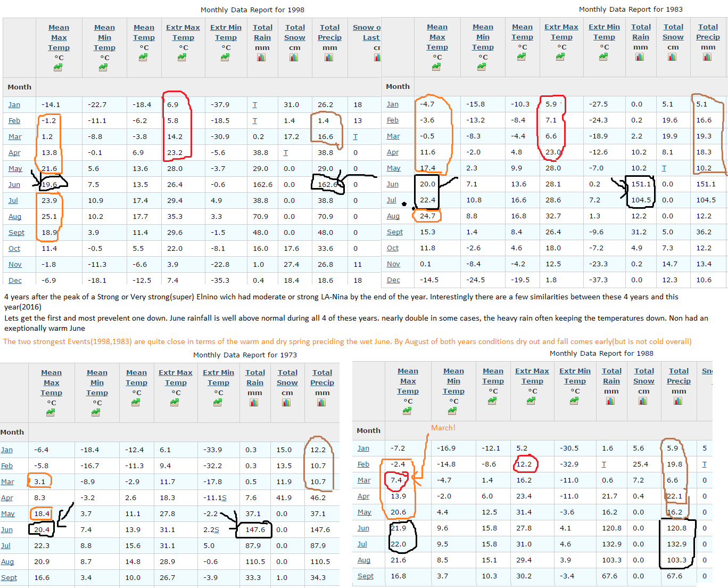This screenshot has width=728, height=588.
Task: Click the Mean Max Temp graph icon in the 1998 table
Action: [x=58, y=68]
